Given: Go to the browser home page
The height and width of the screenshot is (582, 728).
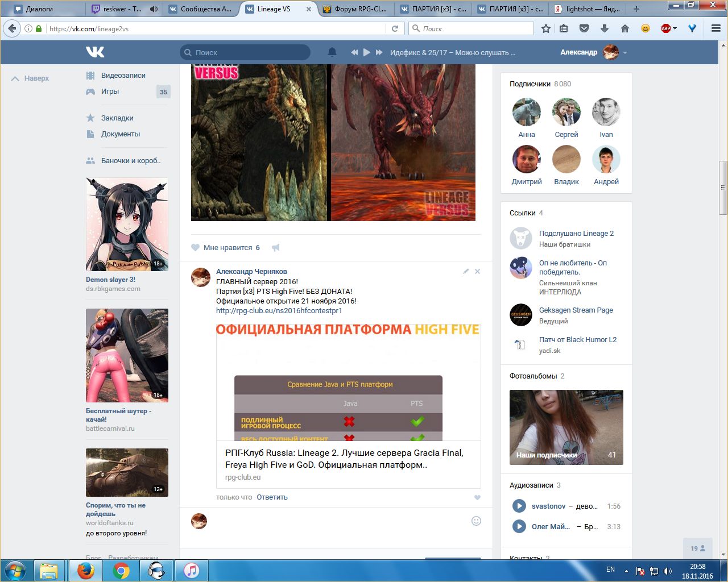Looking at the screenshot, I should pos(625,28).
